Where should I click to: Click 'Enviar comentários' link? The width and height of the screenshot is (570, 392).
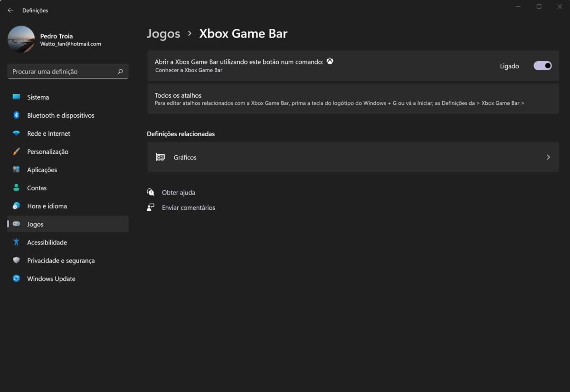click(x=189, y=208)
